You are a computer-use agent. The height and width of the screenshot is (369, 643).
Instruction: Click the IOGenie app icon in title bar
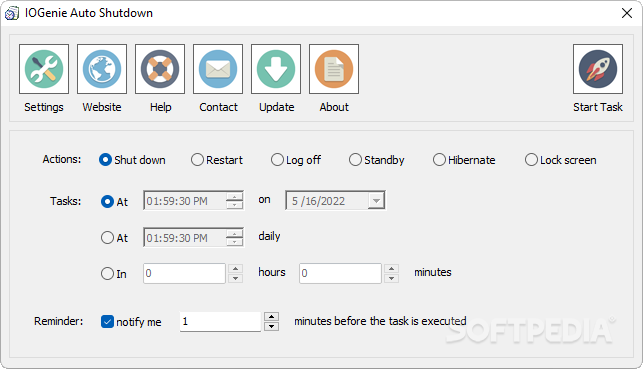(11, 13)
